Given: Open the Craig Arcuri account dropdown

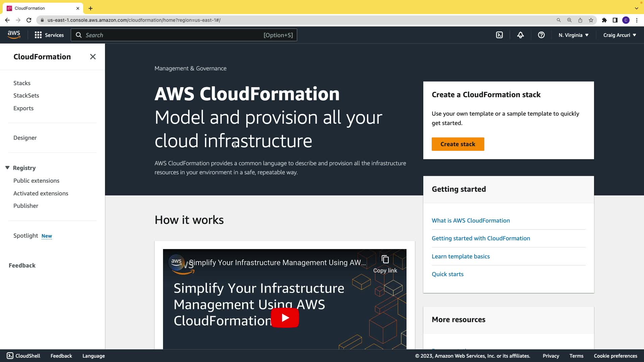Looking at the screenshot, I should click(619, 35).
